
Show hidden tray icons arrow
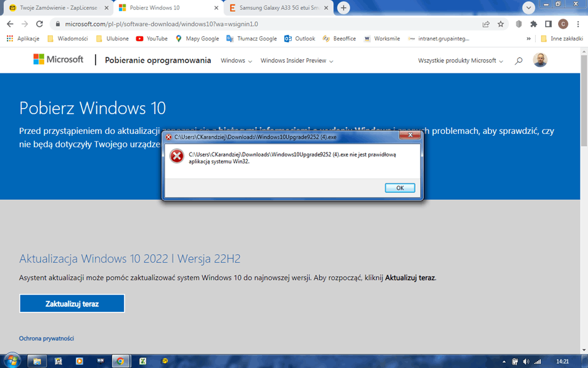(504, 362)
